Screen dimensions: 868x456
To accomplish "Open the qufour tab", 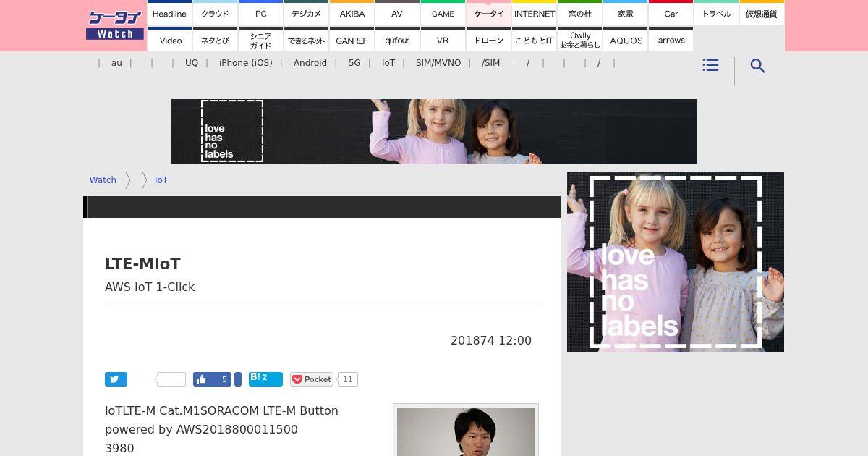I will [x=397, y=41].
